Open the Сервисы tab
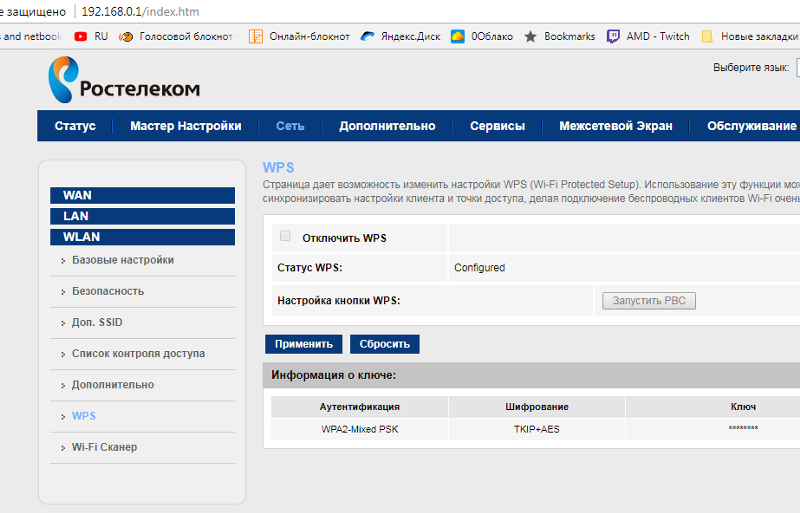 497,126
